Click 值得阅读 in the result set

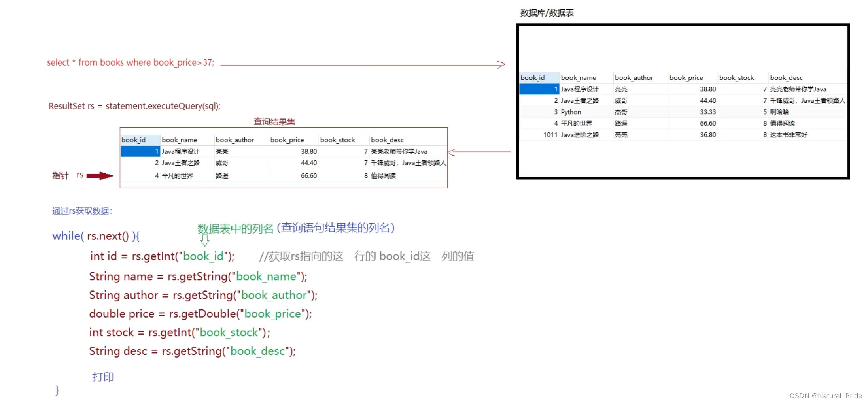[x=383, y=176]
